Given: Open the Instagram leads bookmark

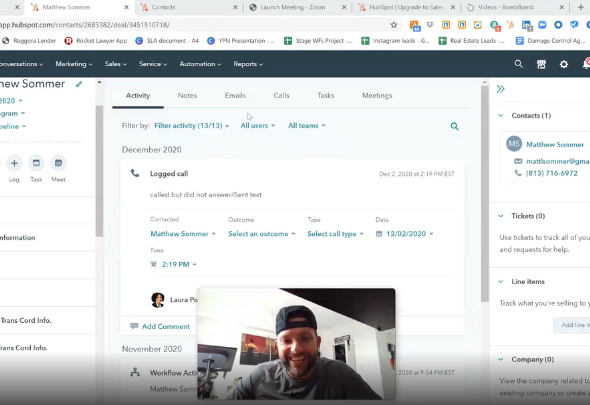Looking at the screenshot, I should [395, 41].
